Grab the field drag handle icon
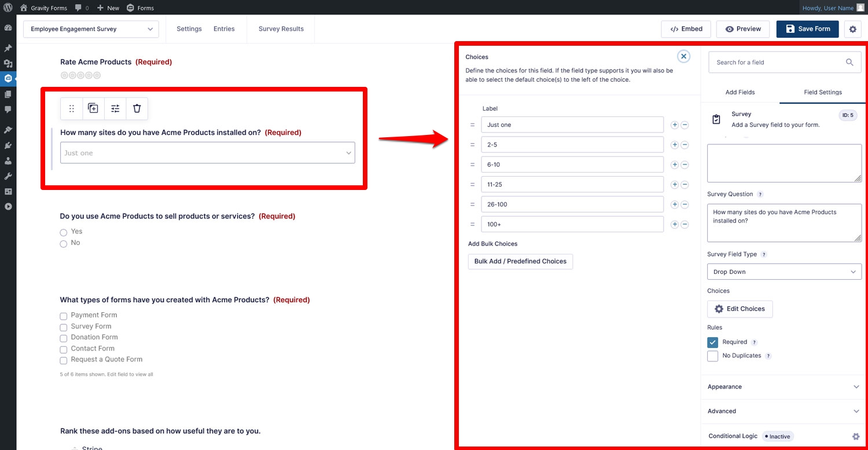Viewport: 868px width, 450px height. [x=72, y=108]
